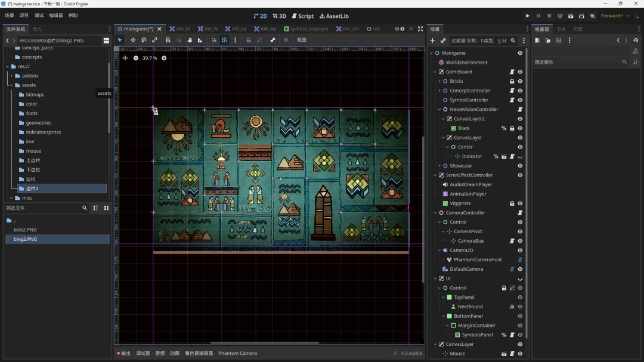The width and height of the screenshot is (644, 362).
Task: Run the project with Play button
Action: 527,16
